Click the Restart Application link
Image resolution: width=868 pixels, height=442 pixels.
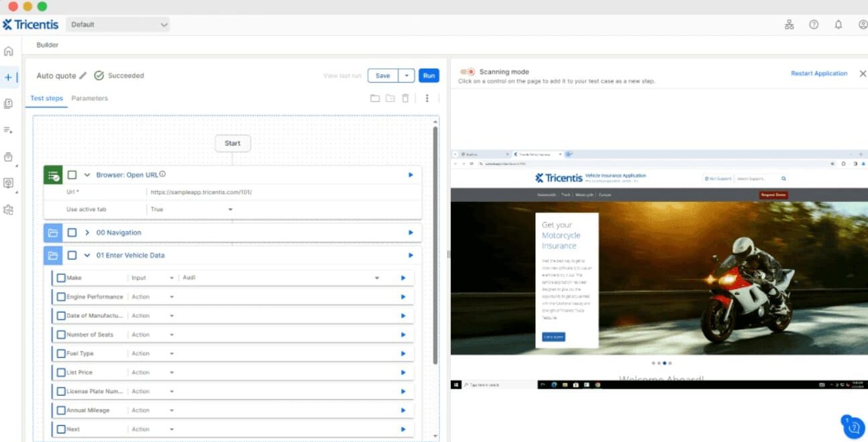coord(819,74)
